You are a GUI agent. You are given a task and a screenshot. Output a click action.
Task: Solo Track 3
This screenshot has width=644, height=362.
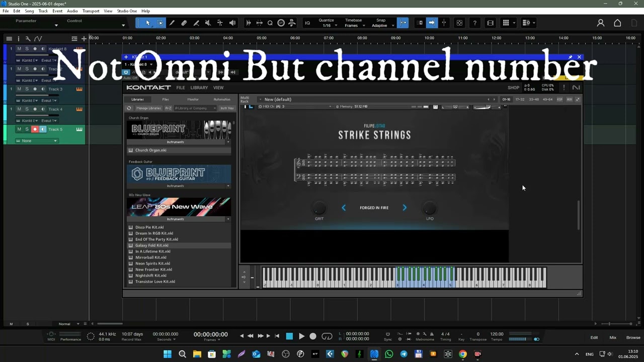pyautogui.click(x=27, y=89)
